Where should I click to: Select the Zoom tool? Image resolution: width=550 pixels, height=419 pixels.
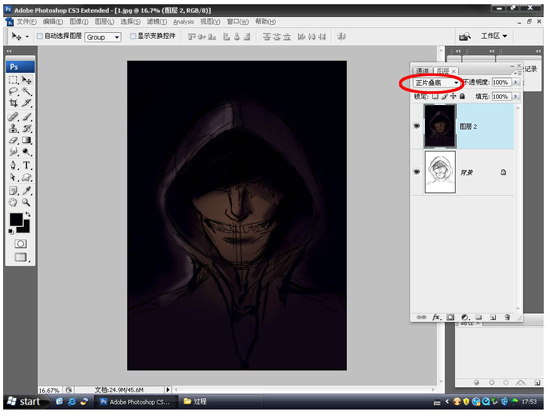tap(27, 202)
